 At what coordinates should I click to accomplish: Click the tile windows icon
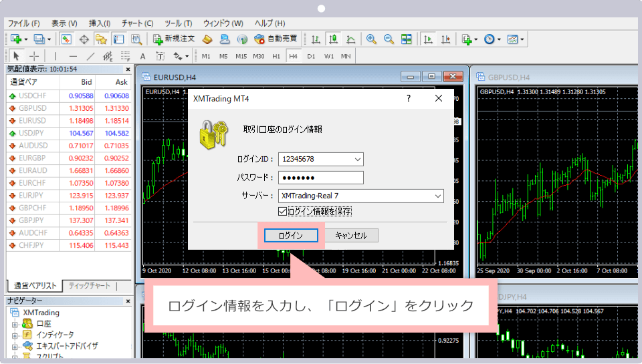pos(406,39)
